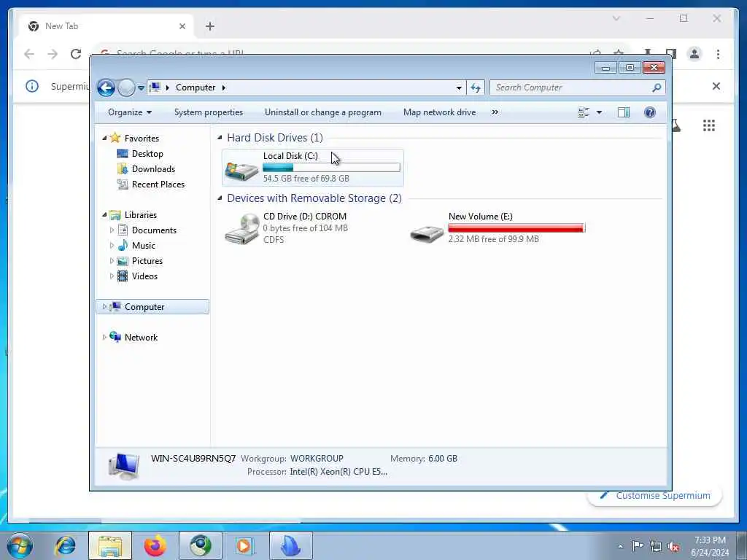Click Chrome's back arrow
747x560 pixels.
click(x=29, y=54)
